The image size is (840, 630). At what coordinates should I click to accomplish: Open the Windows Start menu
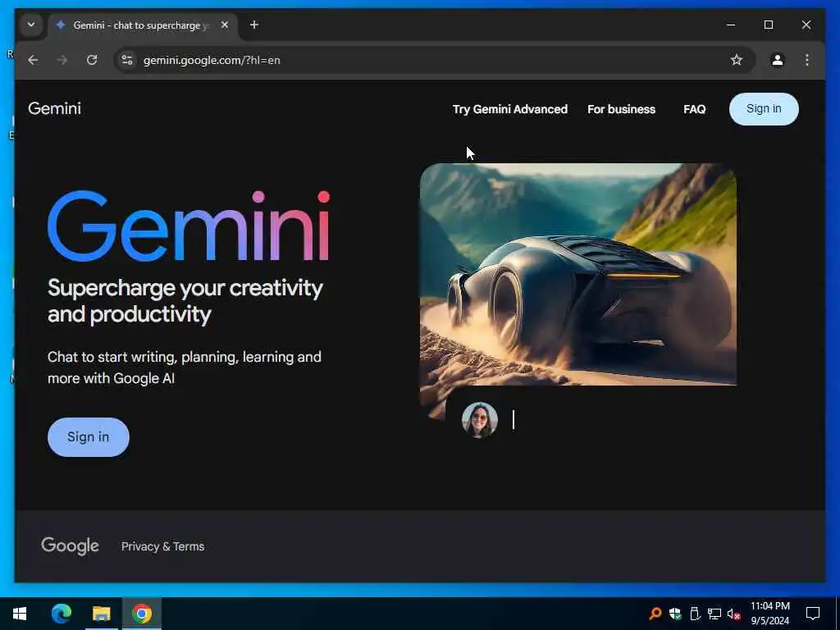point(20,614)
